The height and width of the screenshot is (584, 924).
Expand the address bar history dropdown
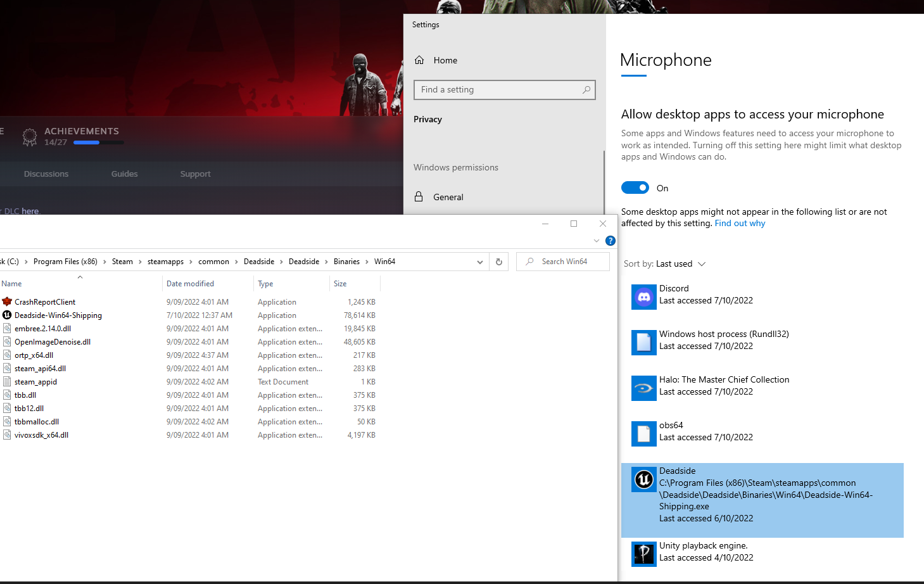tap(479, 262)
